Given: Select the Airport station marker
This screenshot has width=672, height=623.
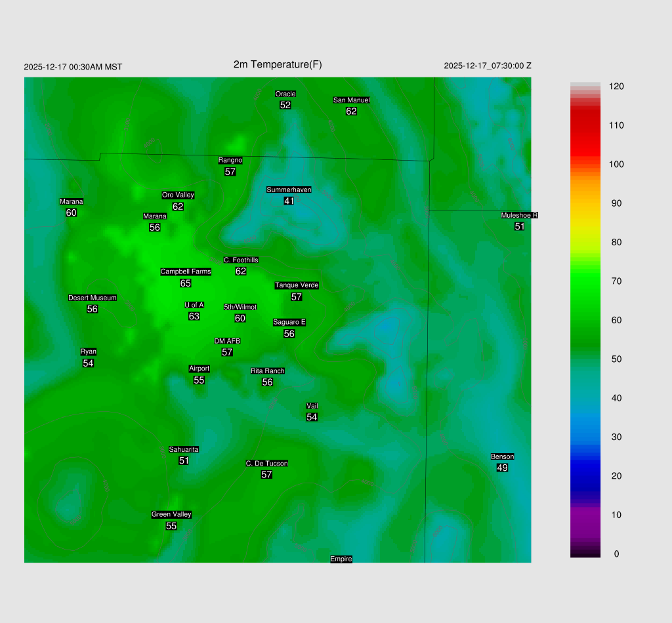Looking at the screenshot, I should coord(199,380).
